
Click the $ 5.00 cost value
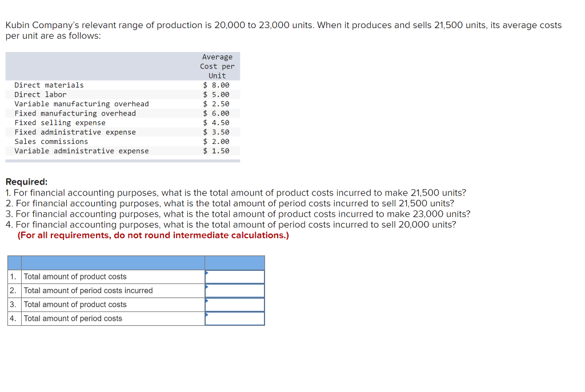click(217, 94)
